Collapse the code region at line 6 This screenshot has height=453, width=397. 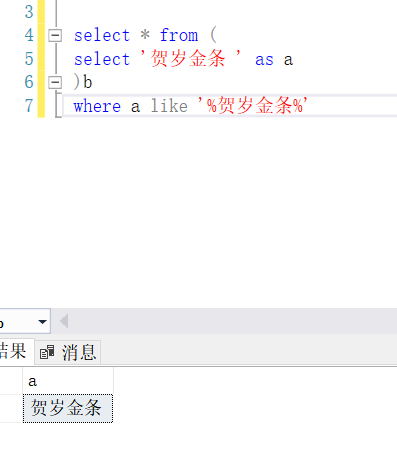point(55,82)
